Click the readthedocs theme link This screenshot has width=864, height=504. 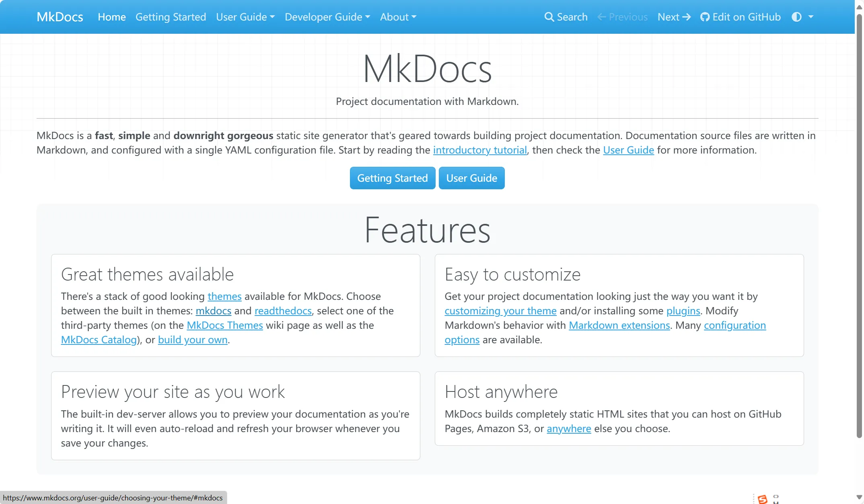[283, 311]
